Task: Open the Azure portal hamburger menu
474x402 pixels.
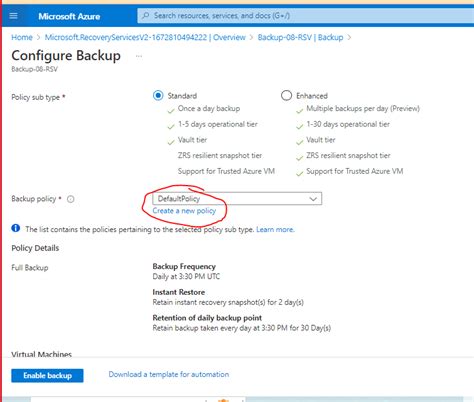Action: tap(13, 16)
